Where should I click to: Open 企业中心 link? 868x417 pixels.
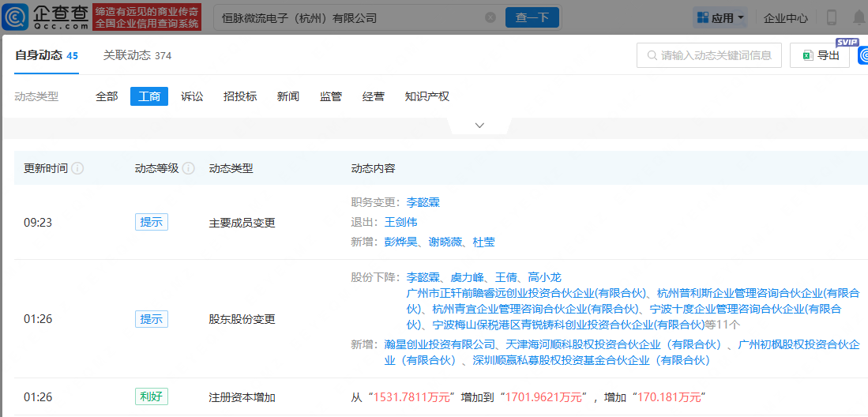pos(786,18)
